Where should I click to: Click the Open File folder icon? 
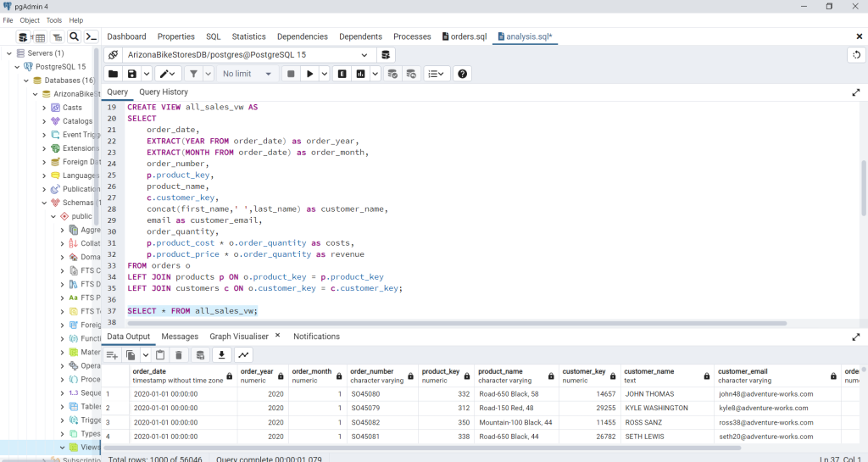coord(113,74)
